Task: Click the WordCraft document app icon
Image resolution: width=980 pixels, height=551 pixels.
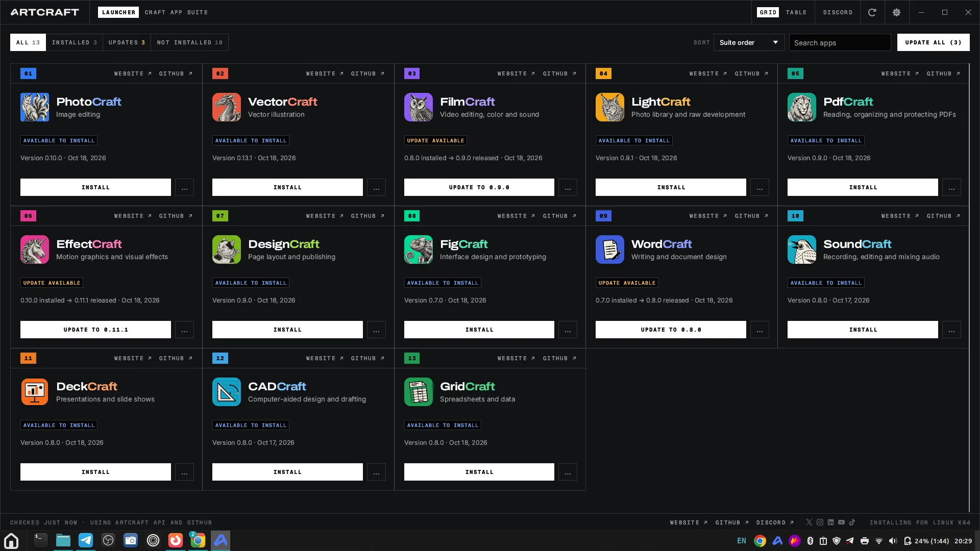Action: pyautogui.click(x=610, y=249)
